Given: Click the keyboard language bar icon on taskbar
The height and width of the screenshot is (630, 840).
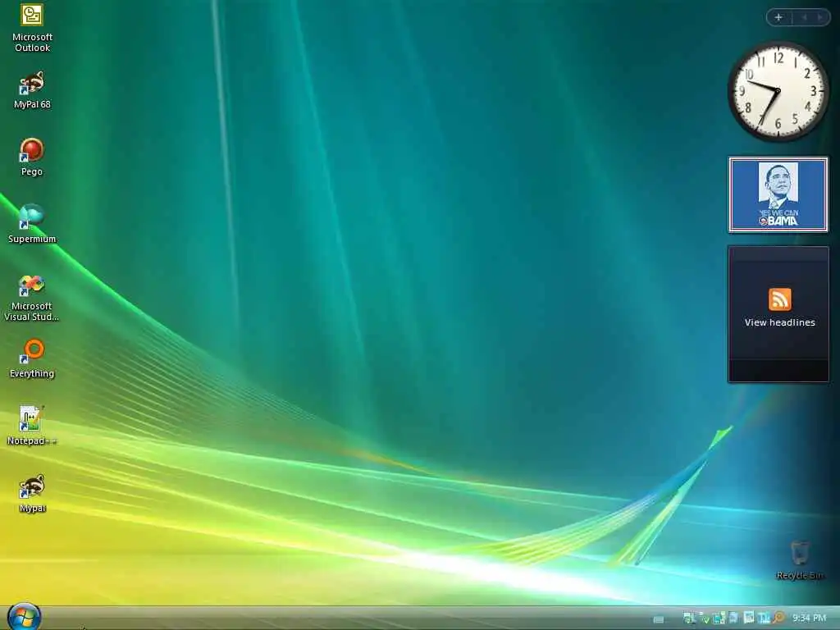Looking at the screenshot, I should 659,620.
